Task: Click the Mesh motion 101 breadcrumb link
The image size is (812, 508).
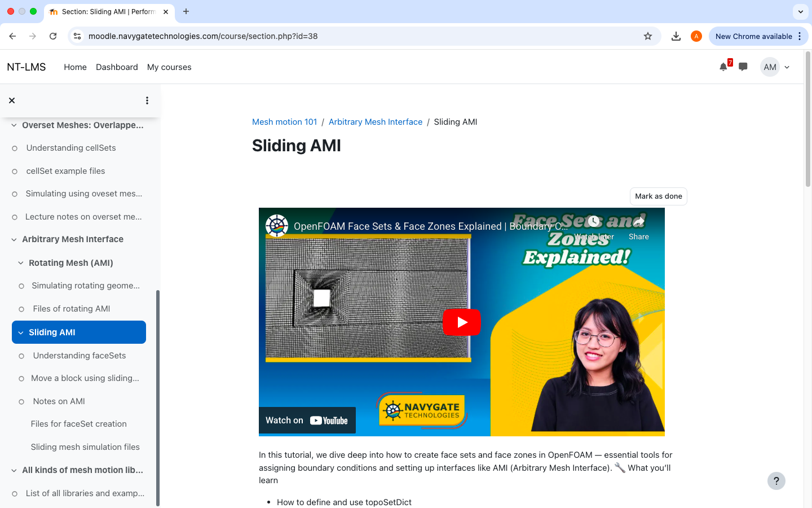Action: (x=284, y=122)
